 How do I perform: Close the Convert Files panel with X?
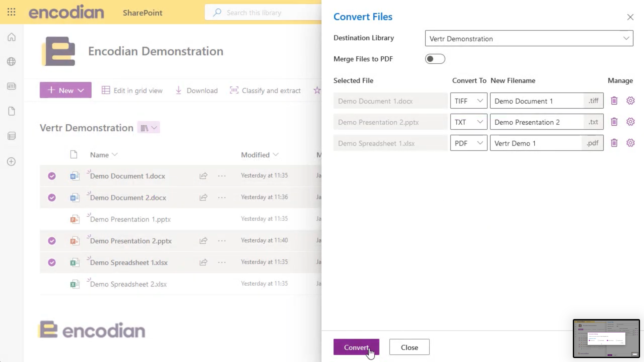[630, 17]
